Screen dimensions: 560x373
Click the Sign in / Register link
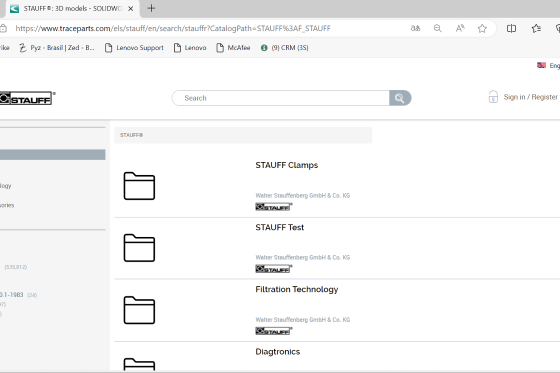click(x=530, y=97)
